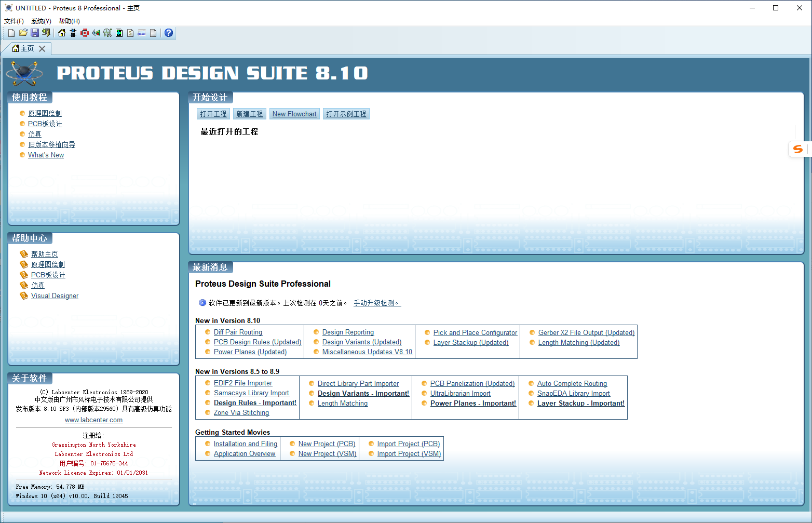The height and width of the screenshot is (523, 812).
Task: Open the 帮助主页 help link
Action: coord(45,254)
